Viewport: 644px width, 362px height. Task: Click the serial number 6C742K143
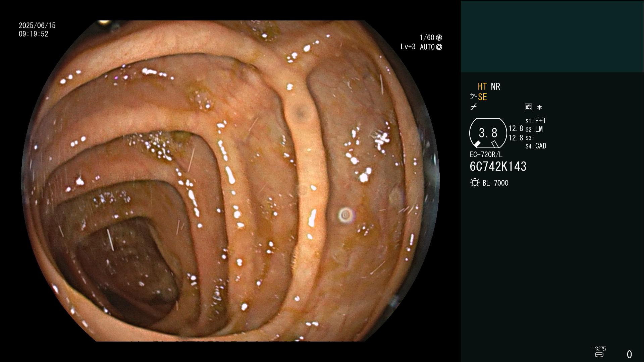tap(498, 167)
